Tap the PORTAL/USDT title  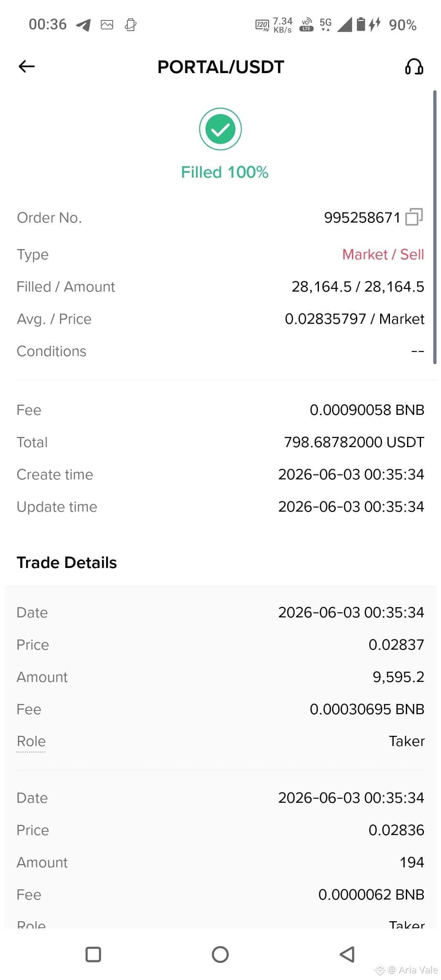(x=220, y=67)
